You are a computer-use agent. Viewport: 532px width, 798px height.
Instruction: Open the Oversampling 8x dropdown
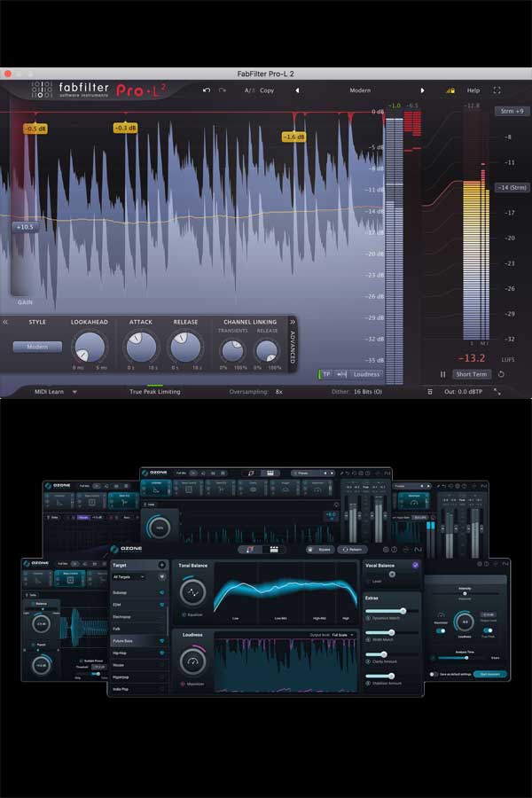click(x=278, y=392)
